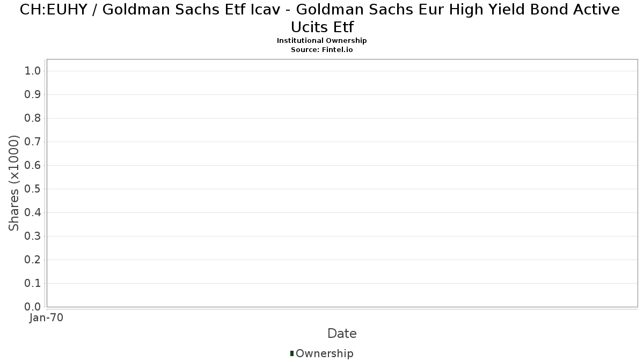
Task: Click the Date axis title
Action: (342, 334)
